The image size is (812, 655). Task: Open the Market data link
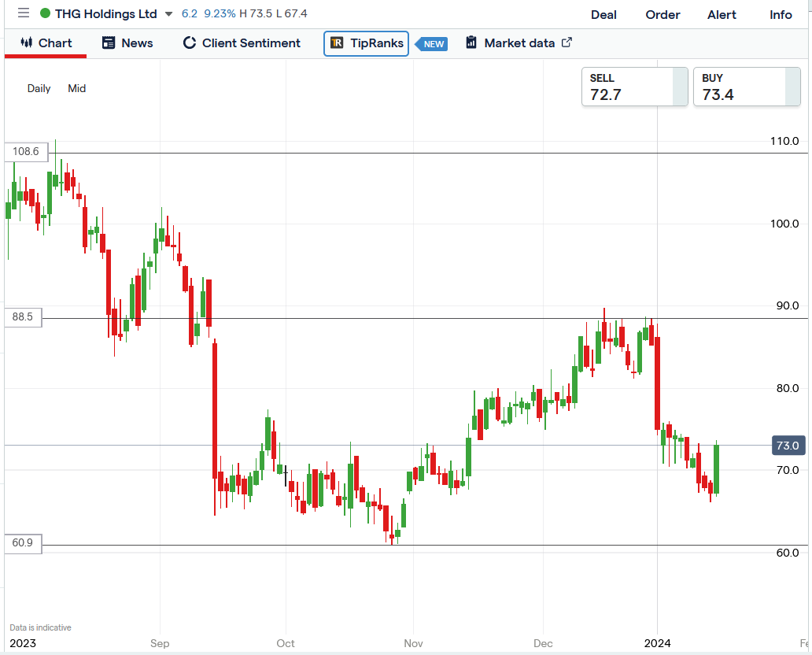coord(519,43)
